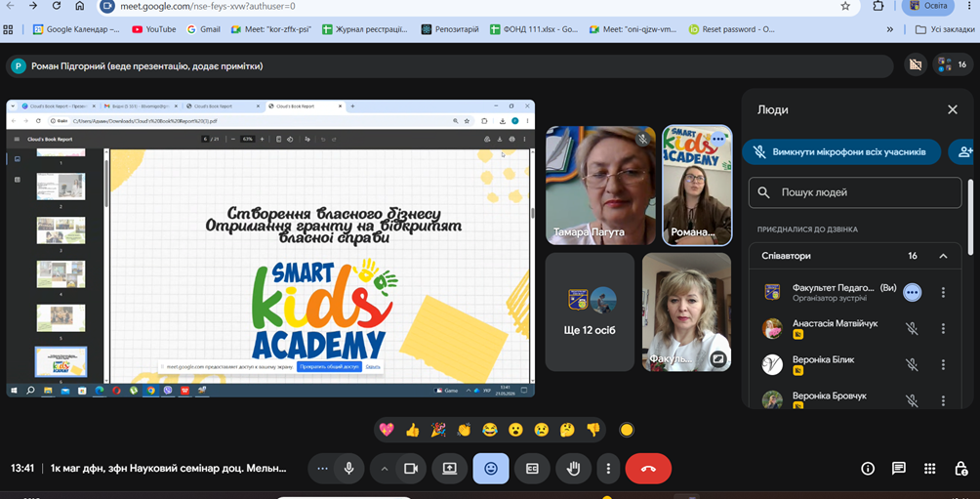The width and height of the screenshot is (980, 499).
Task: Show more bookmarks with double chevron
Action: point(890,29)
